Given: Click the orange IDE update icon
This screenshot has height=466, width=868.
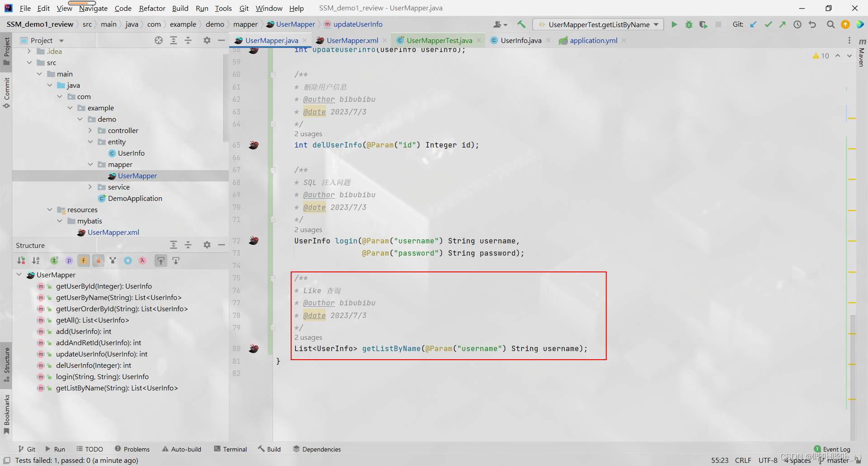Looking at the screenshot, I should point(845,24).
